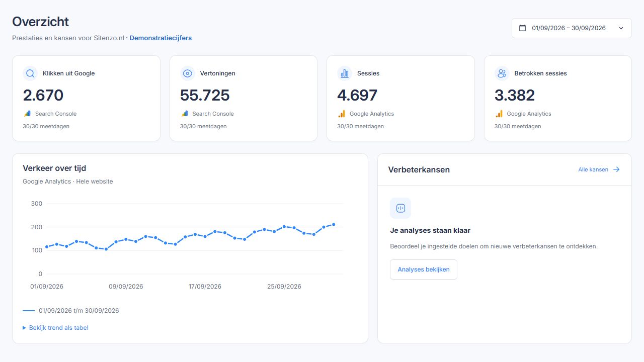Click Google Analytics logo under 3.382
Screen dimensions: 644x362
coord(499,114)
